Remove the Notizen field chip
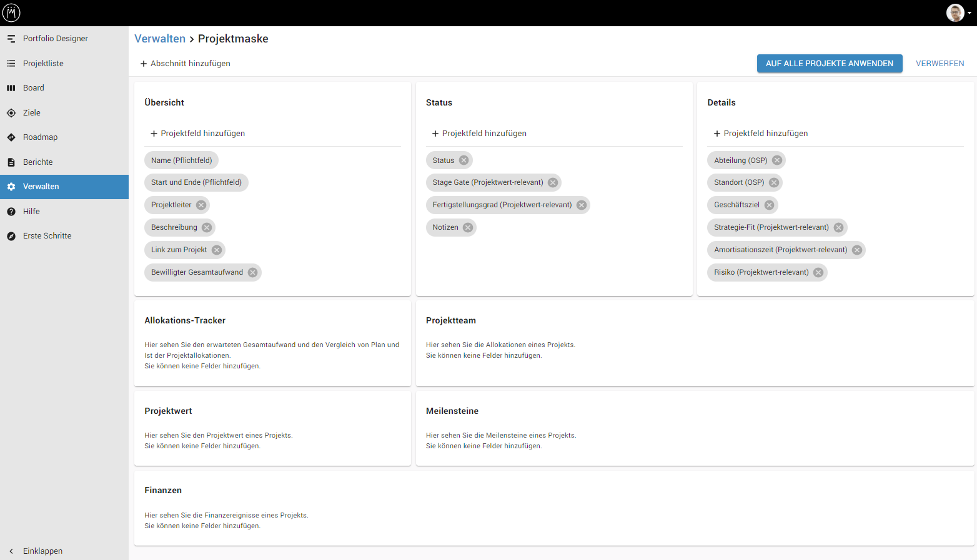 point(468,227)
